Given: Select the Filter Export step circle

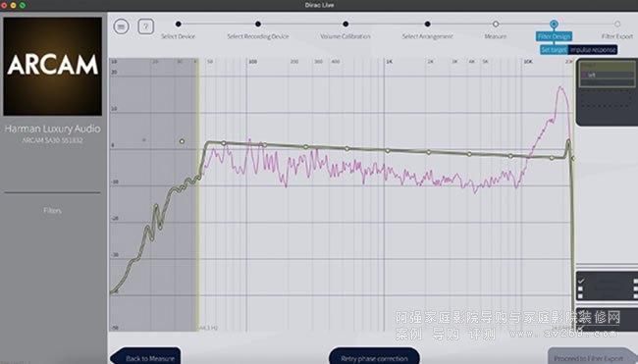Looking at the screenshot, I should pos(617,24).
